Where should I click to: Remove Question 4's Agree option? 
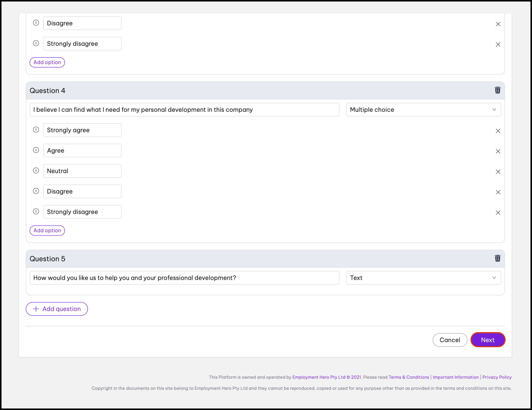[498, 152]
